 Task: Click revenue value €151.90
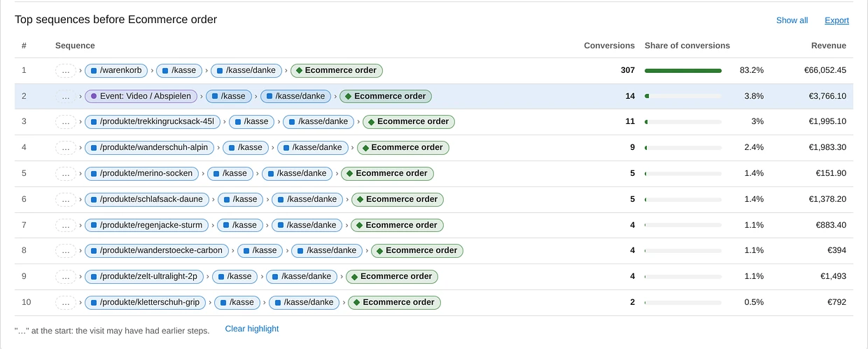tap(831, 173)
